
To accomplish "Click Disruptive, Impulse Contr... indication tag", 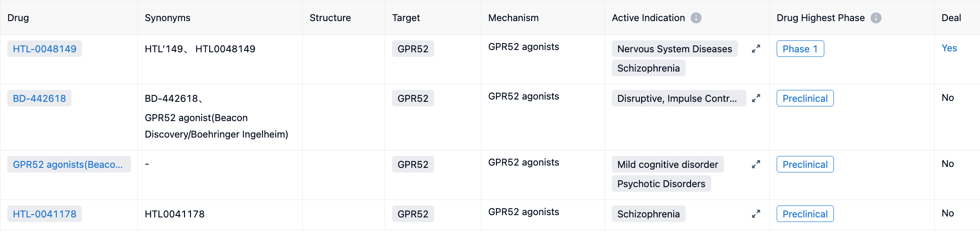I will 677,99.
